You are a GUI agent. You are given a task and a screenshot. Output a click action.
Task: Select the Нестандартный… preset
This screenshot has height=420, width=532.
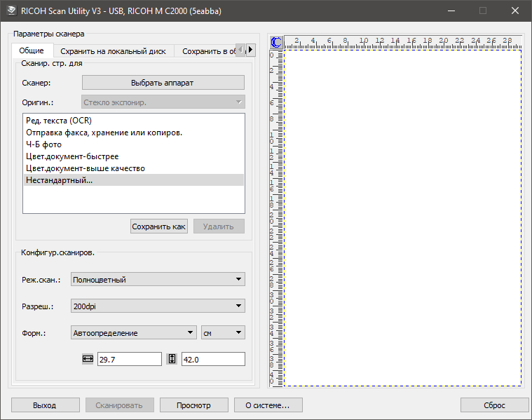pyautogui.click(x=134, y=180)
